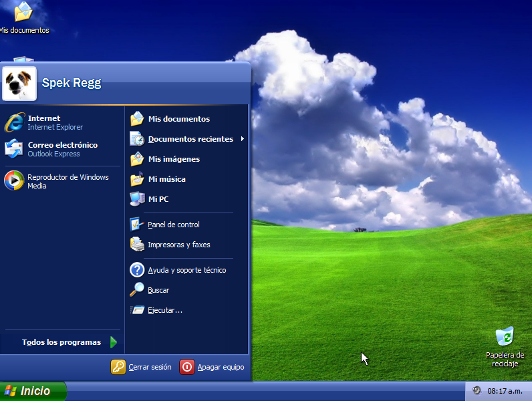Click the Mi música folder icon

(x=137, y=179)
